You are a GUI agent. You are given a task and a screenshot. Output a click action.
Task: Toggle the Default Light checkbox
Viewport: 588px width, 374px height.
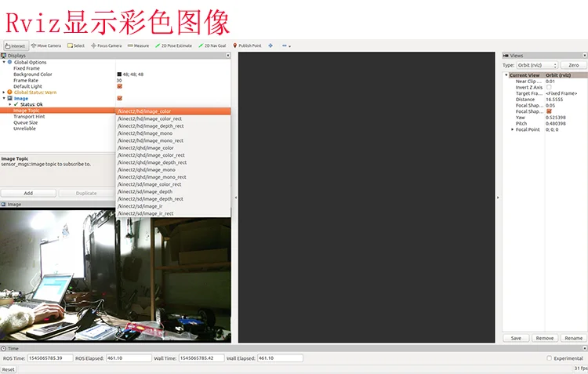pyautogui.click(x=120, y=86)
